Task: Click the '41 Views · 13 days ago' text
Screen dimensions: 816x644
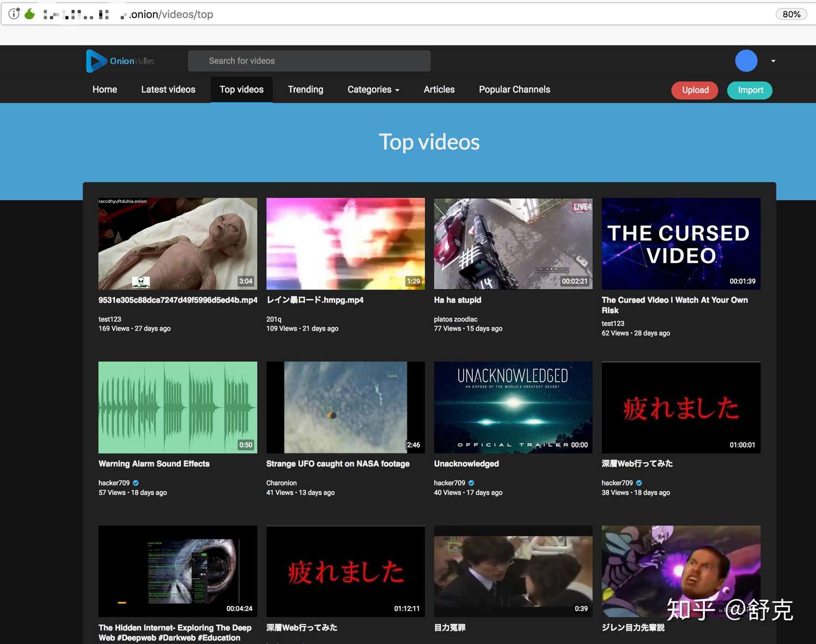Action: coord(300,493)
